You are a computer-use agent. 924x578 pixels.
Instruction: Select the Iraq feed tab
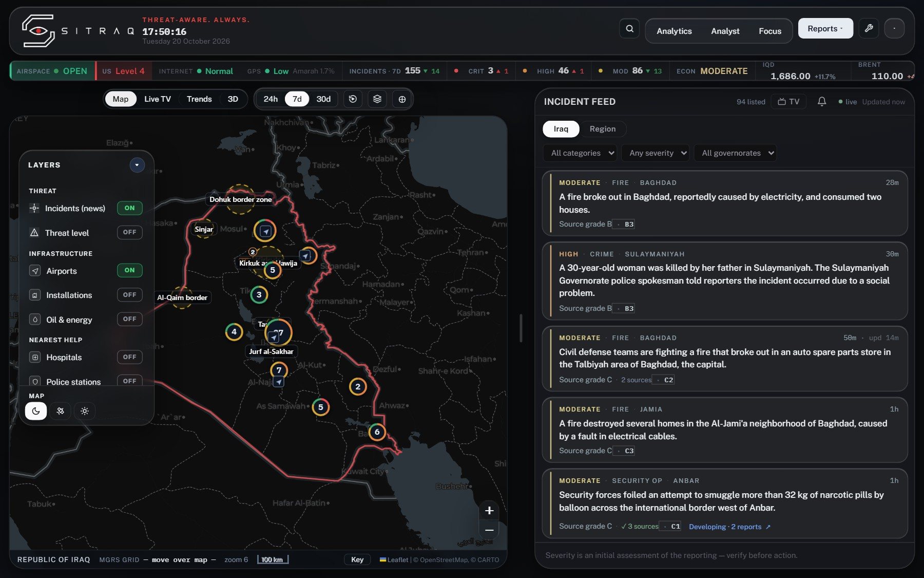561,129
